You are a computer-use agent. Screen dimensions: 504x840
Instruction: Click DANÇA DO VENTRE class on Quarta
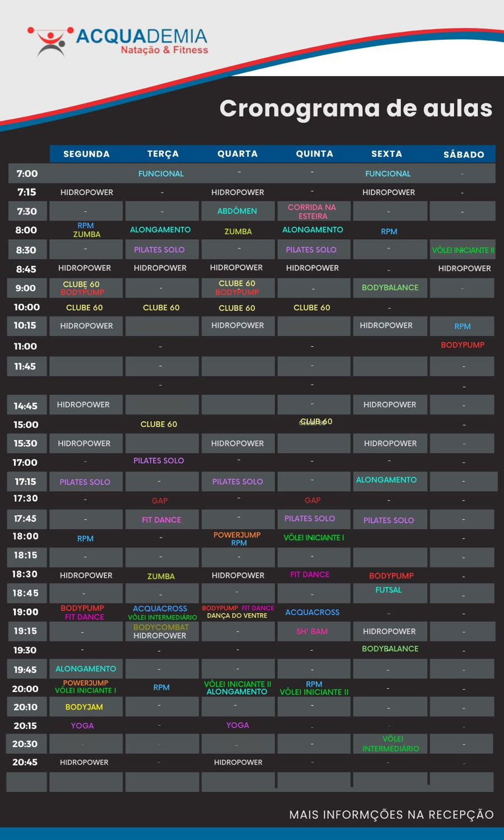tap(237, 616)
